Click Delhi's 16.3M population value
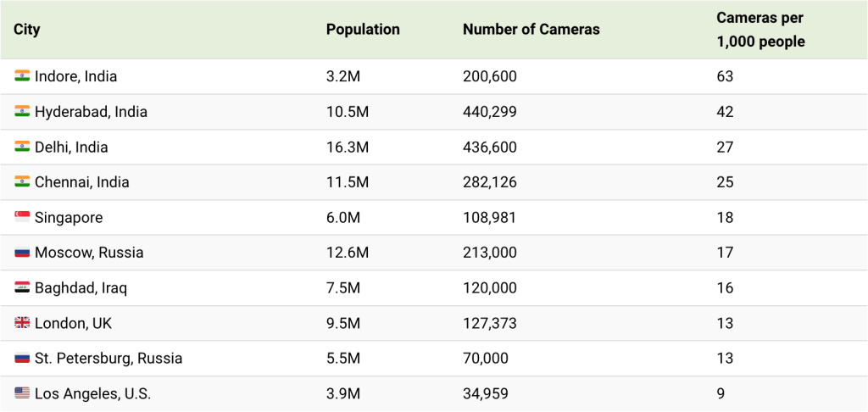Viewport: 868px width, 412px height. 347,148
